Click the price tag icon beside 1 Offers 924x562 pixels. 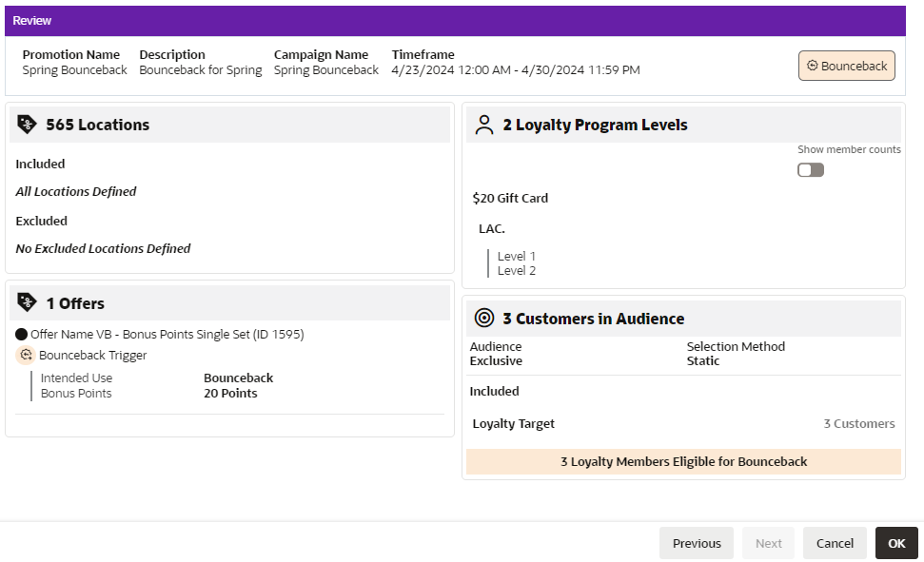pyautogui.click(x=27, y=302)
